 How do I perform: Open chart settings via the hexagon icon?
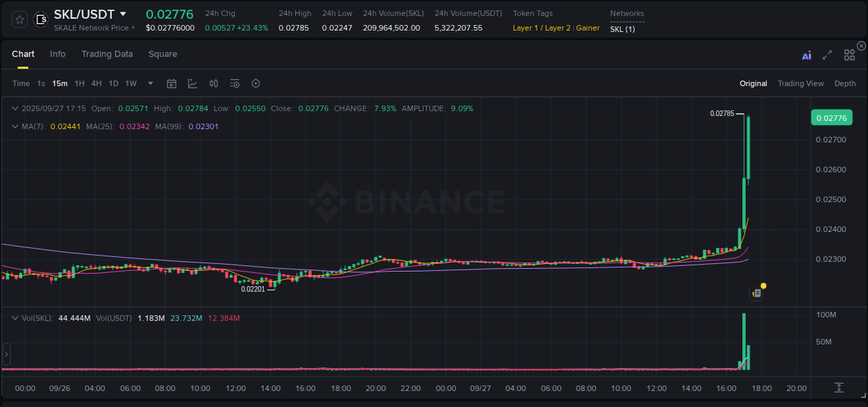point(256,83)
